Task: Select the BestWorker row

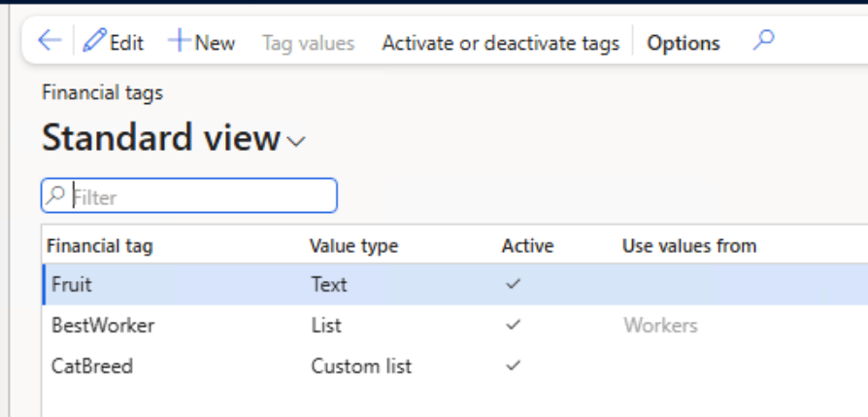Action: point(455,325)
